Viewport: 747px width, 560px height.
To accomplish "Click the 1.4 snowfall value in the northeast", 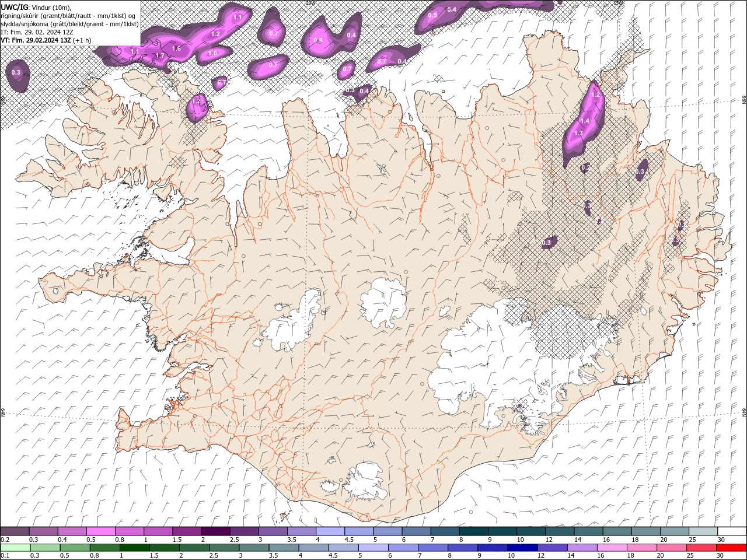I will tap(585, 121).
